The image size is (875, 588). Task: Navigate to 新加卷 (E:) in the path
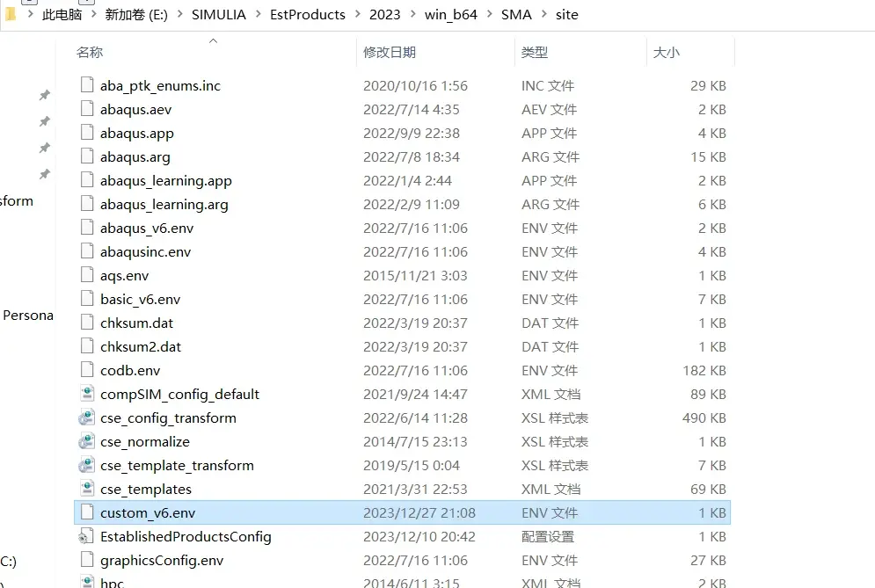pyautogui.click(x=136, y=15)
